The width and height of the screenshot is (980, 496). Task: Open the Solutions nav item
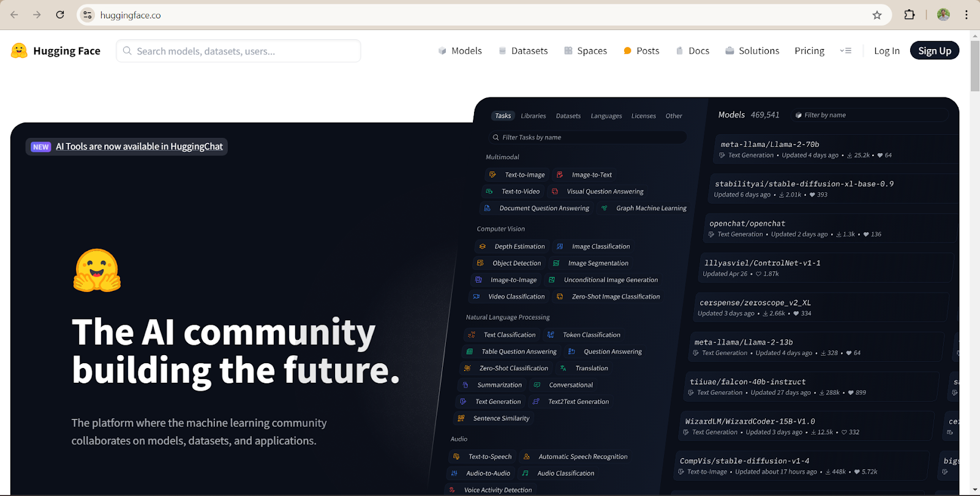752,51
